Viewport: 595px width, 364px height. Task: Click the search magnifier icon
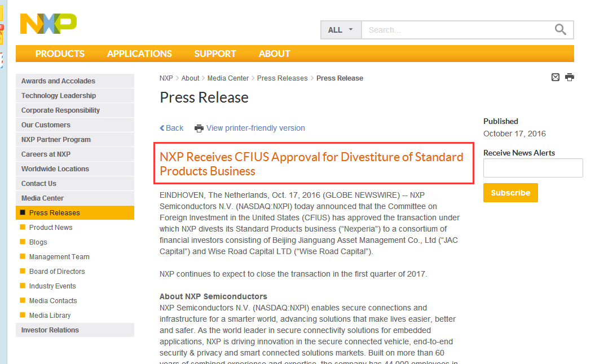point(560,29)
